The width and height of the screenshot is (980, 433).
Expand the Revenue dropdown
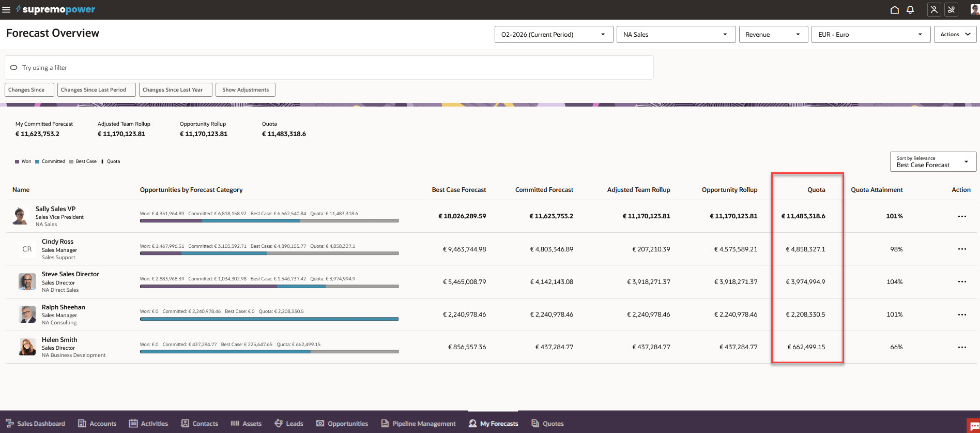click(x=773, y=35)
